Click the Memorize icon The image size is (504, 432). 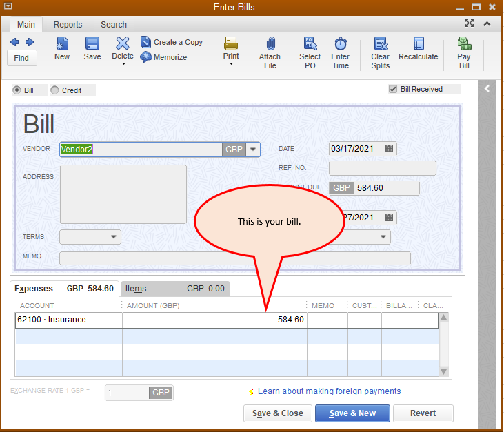click(146, 57)
